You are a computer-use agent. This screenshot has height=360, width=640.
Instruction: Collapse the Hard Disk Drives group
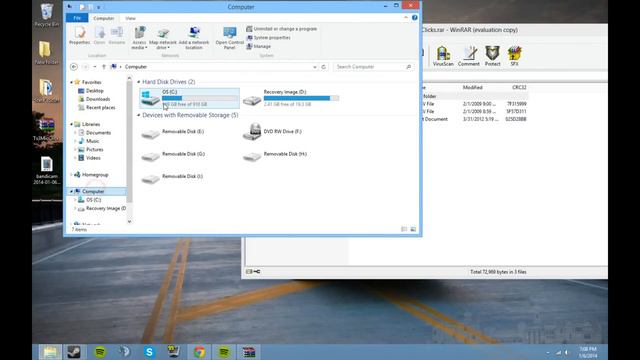coord(139,82)
